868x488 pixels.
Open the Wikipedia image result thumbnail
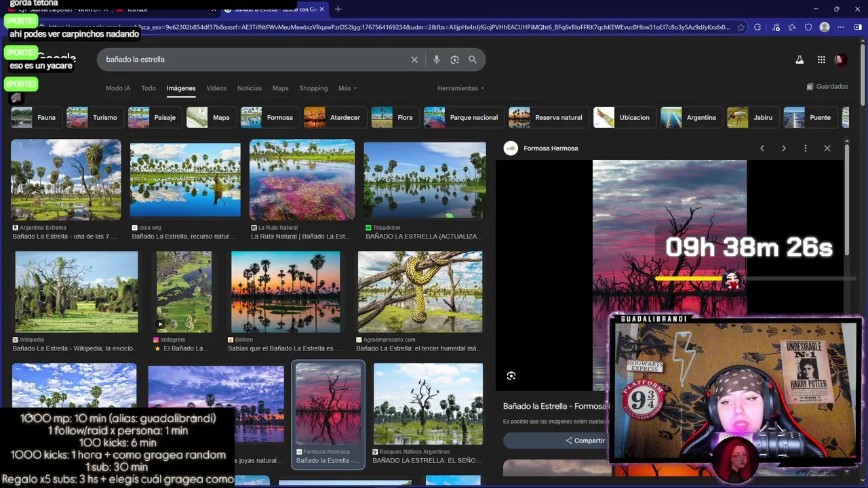[x=77, y=292]
